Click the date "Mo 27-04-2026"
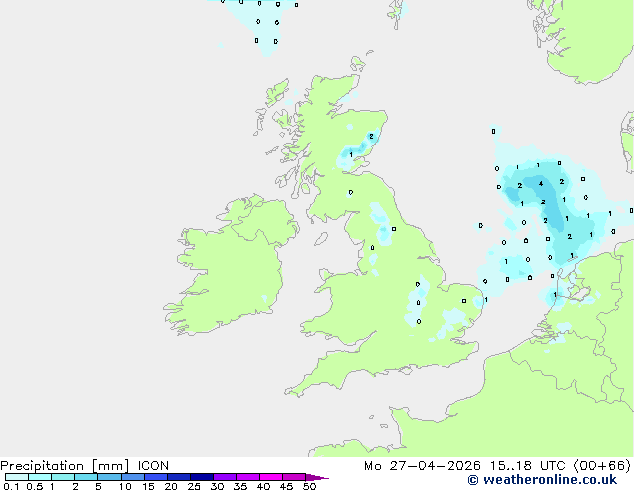This screenshot has height=490, width=634. [x=422, y=466]
